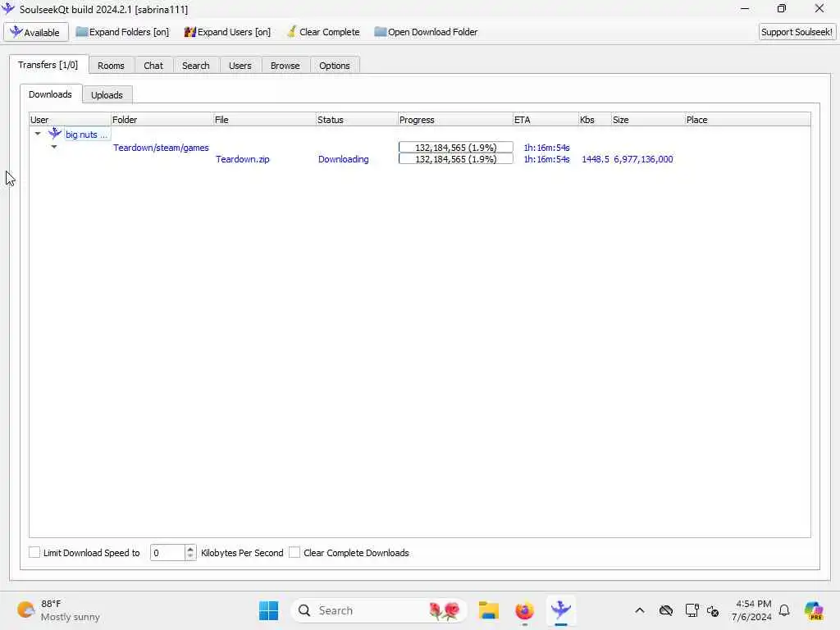Open the Users tab
The width and height of the screenshot is (840, 630).
coord(240,66)
